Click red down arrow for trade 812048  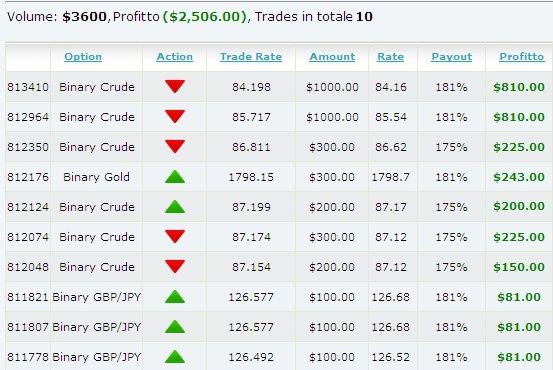click(175, 266)
